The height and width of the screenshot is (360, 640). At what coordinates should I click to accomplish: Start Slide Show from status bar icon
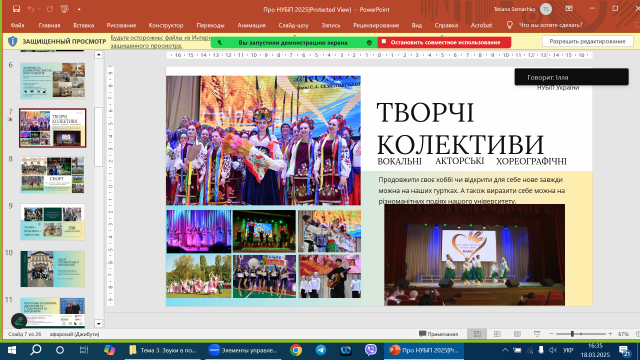537,334
